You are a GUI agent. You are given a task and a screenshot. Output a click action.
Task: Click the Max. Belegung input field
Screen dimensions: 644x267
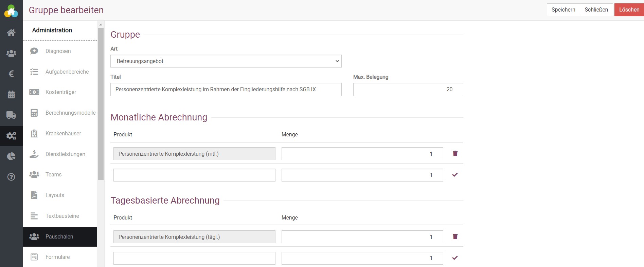pyautogui.click(x=408, y=89)
